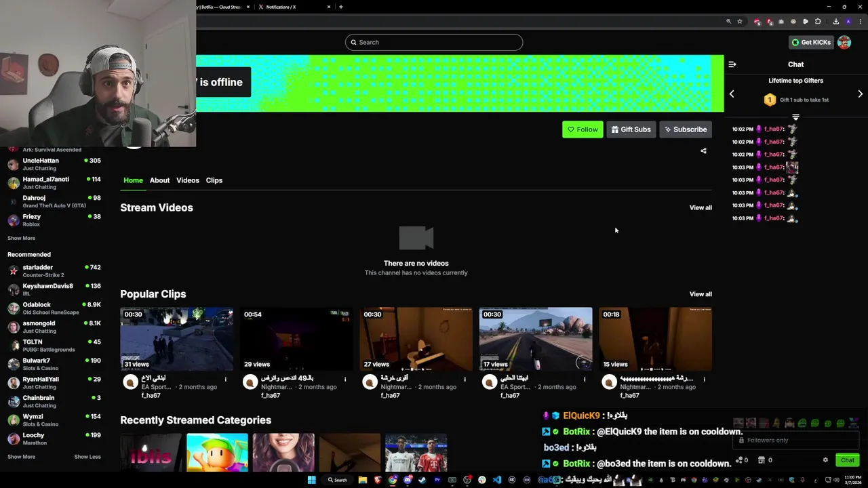Bookmark this page with star icon
868x488 pixels.
click(x=740, y=22)
